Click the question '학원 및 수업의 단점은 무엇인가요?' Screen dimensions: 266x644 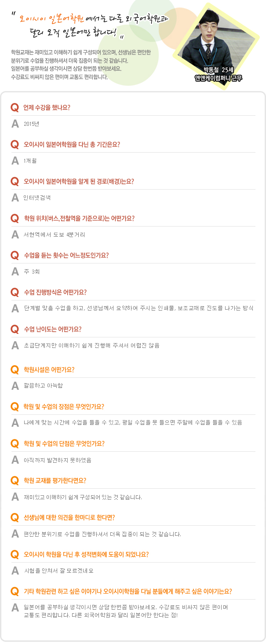(x=64, y=443)
